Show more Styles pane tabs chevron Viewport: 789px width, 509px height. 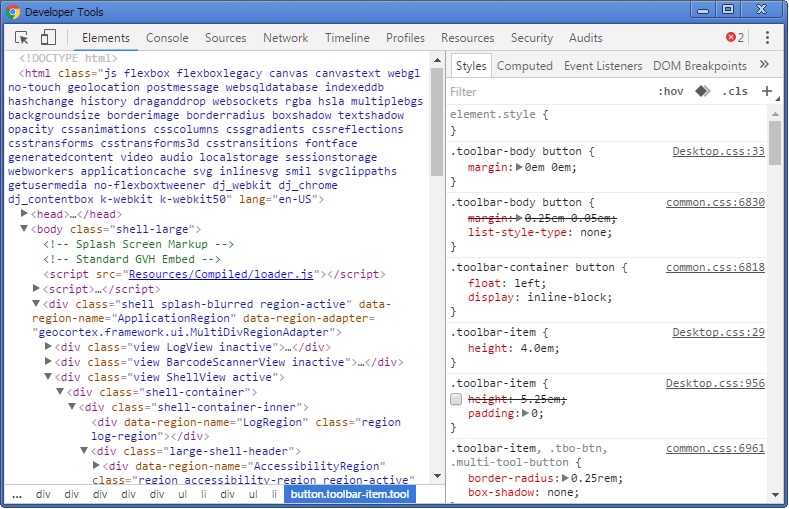point(764,64)
